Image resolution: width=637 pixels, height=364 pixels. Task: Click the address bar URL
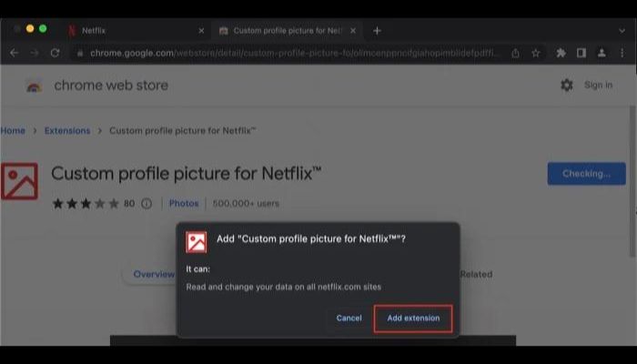(x=295, y=53)
